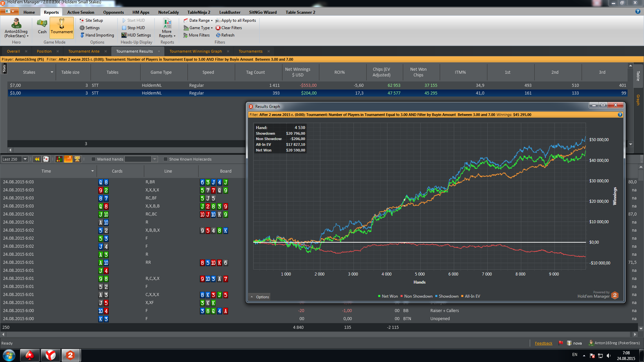Refresh the report data
The image size is (644, 362).
225,35
